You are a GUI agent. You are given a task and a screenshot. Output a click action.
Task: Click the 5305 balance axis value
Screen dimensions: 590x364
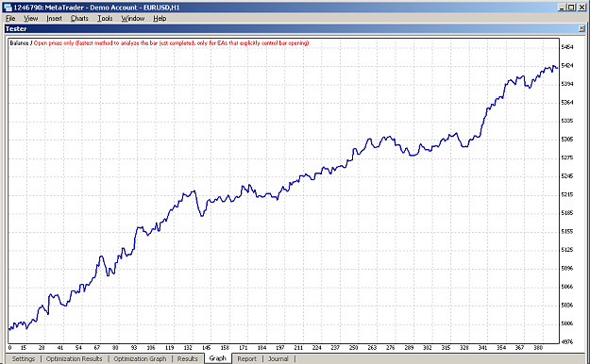567,140
